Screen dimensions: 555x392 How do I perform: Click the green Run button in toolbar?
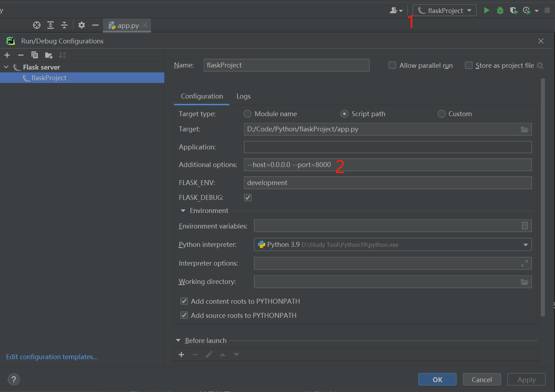click(486, 11)
